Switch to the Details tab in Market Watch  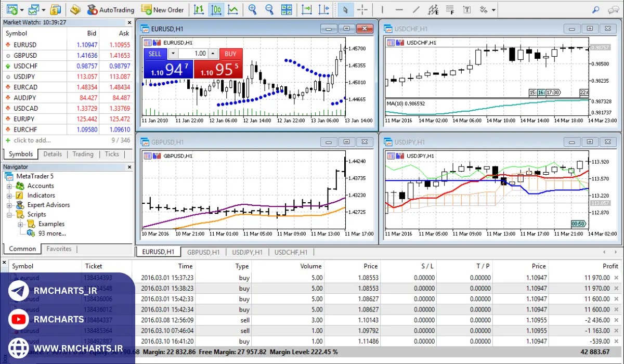click(x=53, y=154)
